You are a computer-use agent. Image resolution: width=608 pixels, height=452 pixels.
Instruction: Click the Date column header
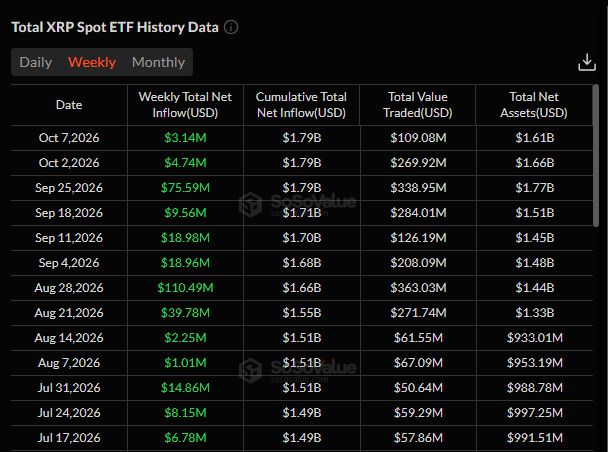69,105
